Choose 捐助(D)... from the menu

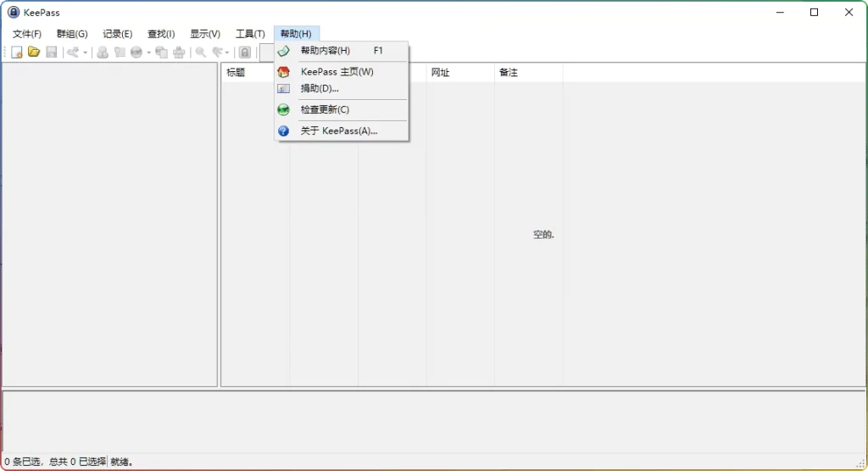pos(342,89)
